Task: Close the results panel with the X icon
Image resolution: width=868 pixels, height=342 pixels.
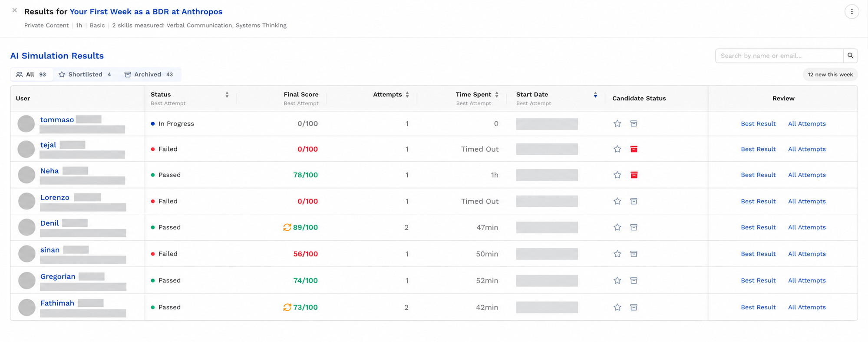Action: (15, 10)
